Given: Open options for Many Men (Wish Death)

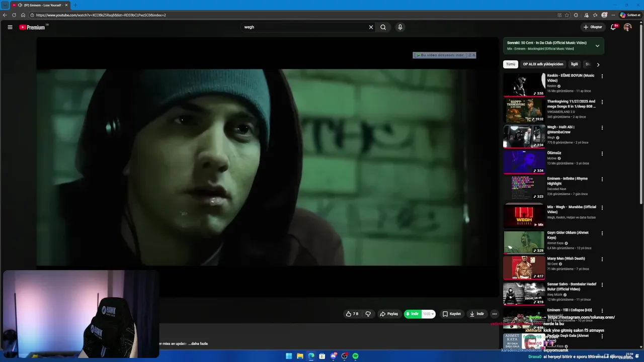Looking at the screenshot, I should [602, 259].
